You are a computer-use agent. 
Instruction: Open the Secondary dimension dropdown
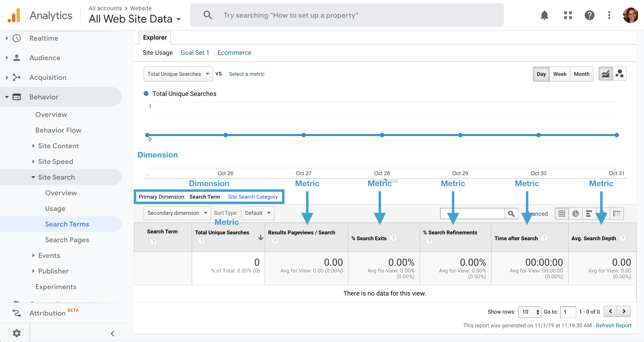tap(177, 213)
